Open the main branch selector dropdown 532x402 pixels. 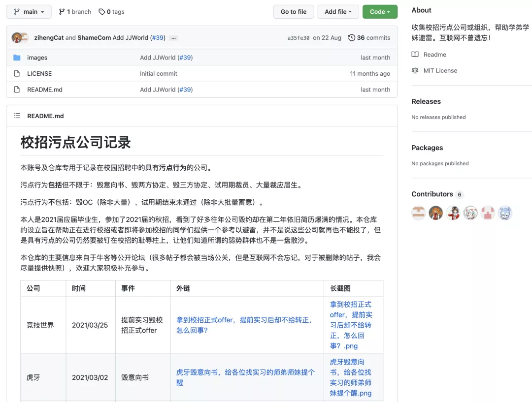[x=29, y=11]
